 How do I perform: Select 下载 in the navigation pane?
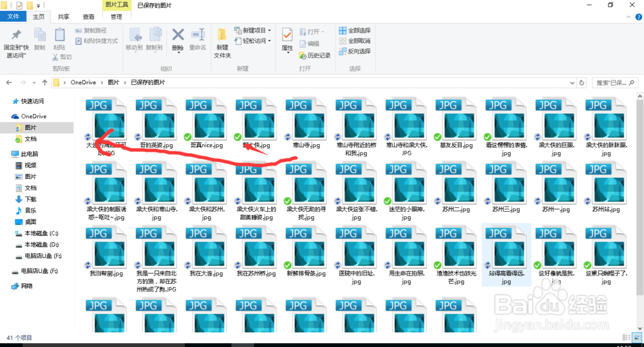click(30, 199)
